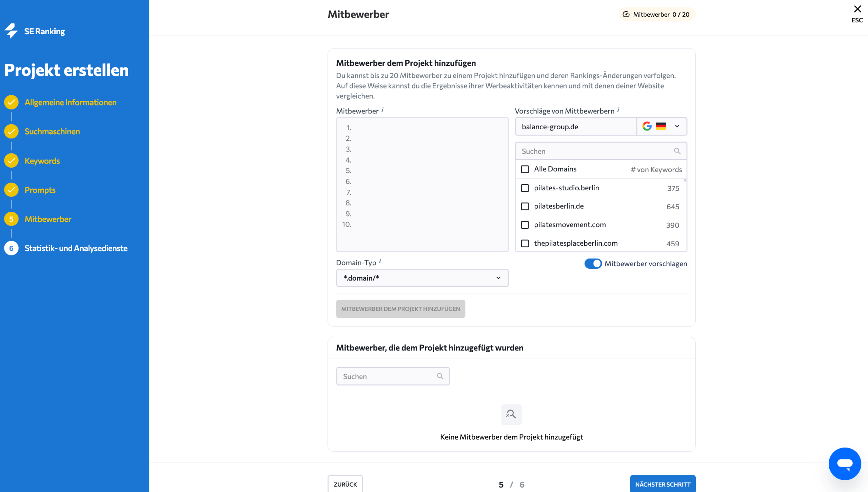Click the suggestions search magnifier icon
This screenshot has height=492, width=868.
[x=677, y=151]
